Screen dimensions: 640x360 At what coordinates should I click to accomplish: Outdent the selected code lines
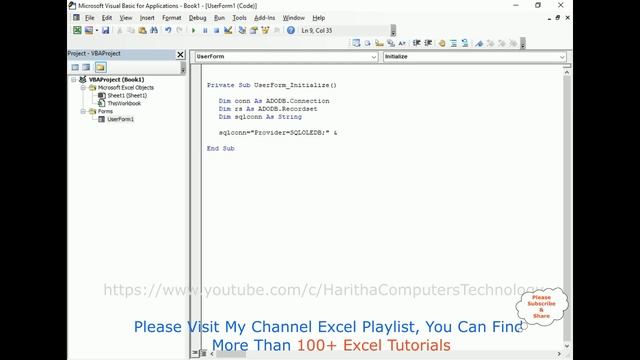tap(428, 43)
